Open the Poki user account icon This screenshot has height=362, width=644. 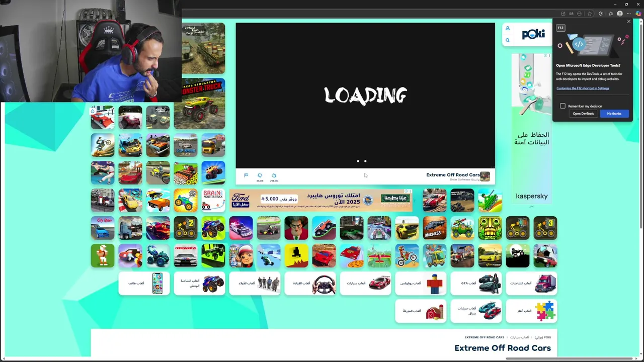tap(508, 28)
